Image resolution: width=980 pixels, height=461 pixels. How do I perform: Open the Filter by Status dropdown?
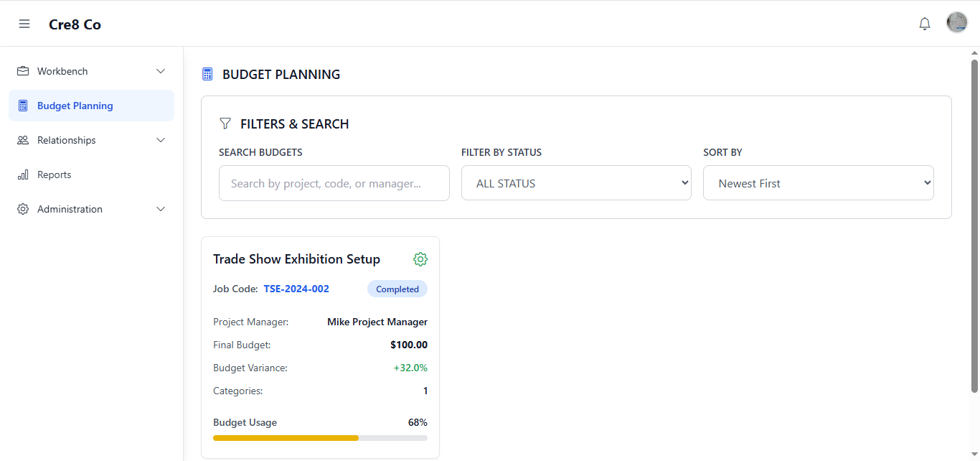[x=576, y=183]
